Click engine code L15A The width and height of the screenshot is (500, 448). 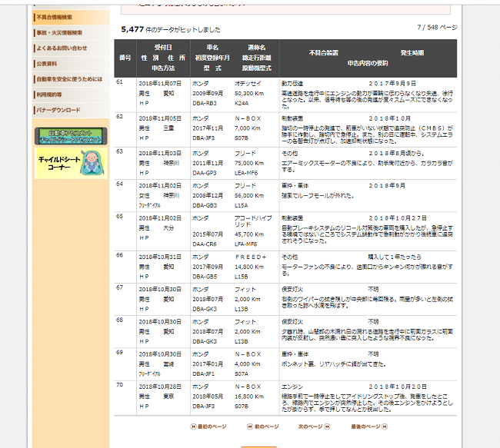pyautogui.click(x=242, y=205)
